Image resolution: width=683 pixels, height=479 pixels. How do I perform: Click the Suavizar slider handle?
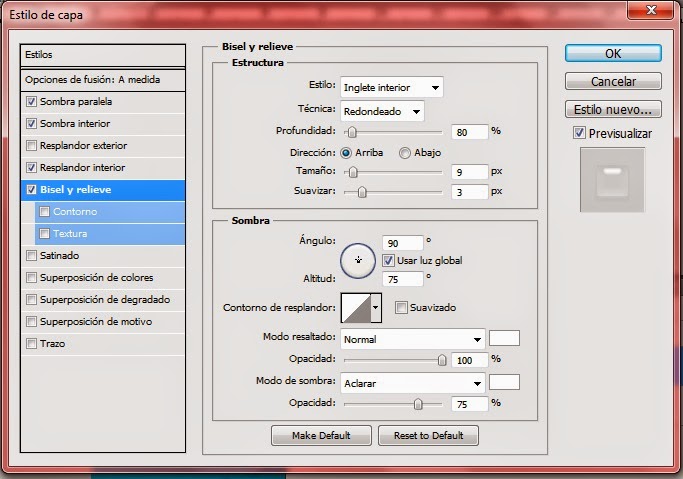point(362,192)
